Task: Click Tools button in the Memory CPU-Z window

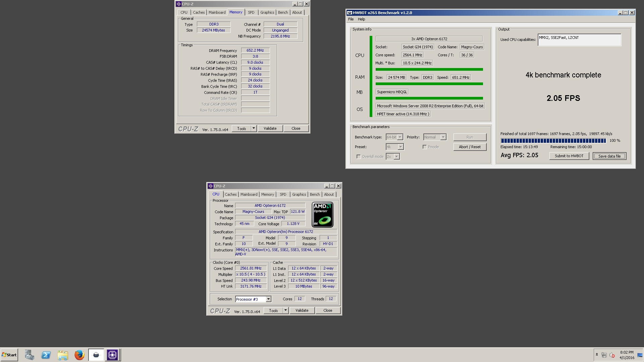Action: pyautogui.click(x=241, y=128)
